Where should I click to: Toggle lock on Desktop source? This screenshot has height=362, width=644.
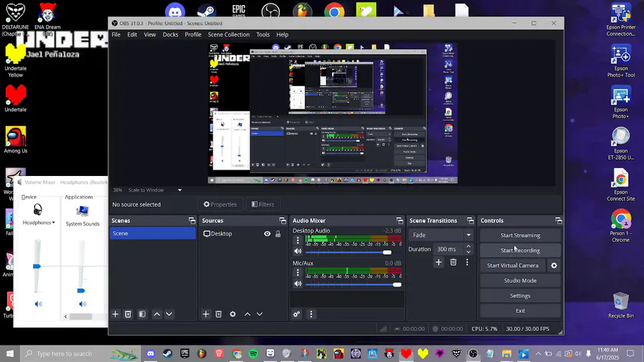click(278, 233)
